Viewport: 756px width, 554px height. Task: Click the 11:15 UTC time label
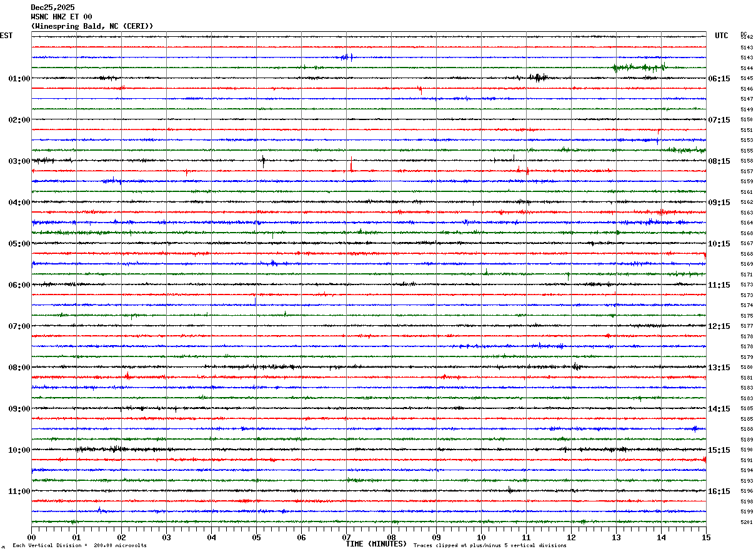tap(719, 285)
